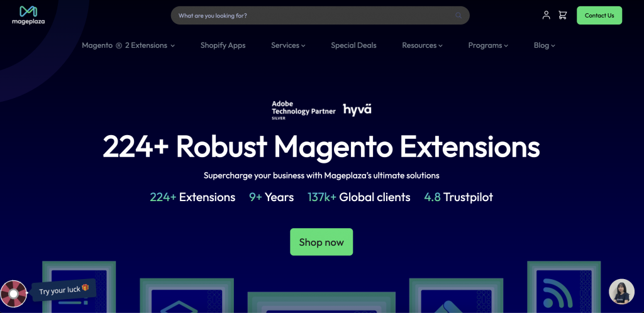The height and width of the screenshot is (313, 644).
Task: Click the Mageplaza logo
Action: pyautogui.click(x=28, y=15)
